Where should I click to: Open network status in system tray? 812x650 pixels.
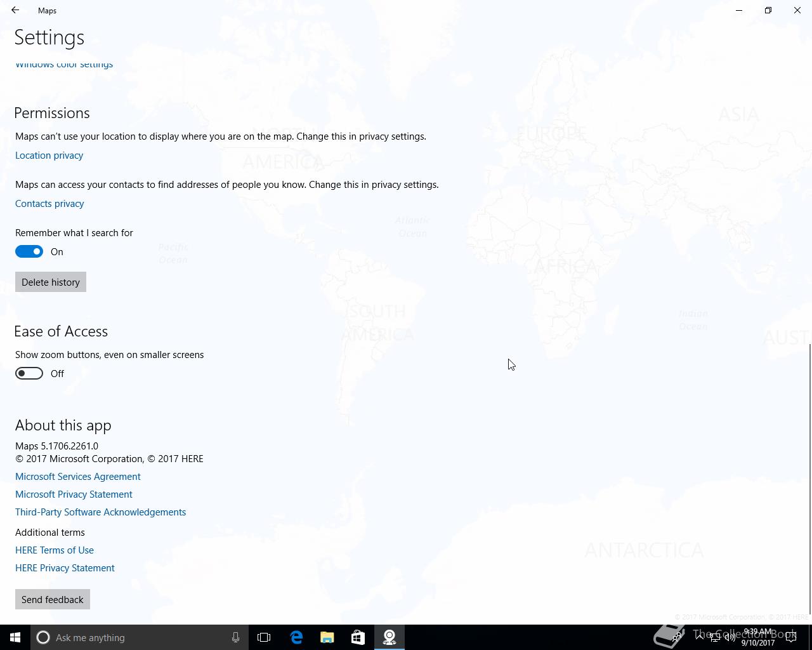(714, 637)
